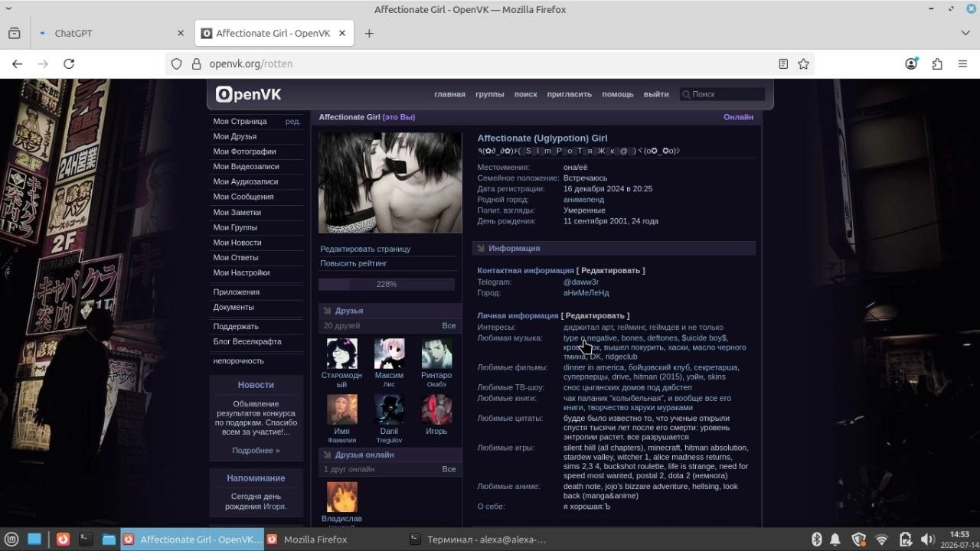Collapse the 'Друзья' section header
This screenshot has width=980, height=551.
tap(390, 311)
